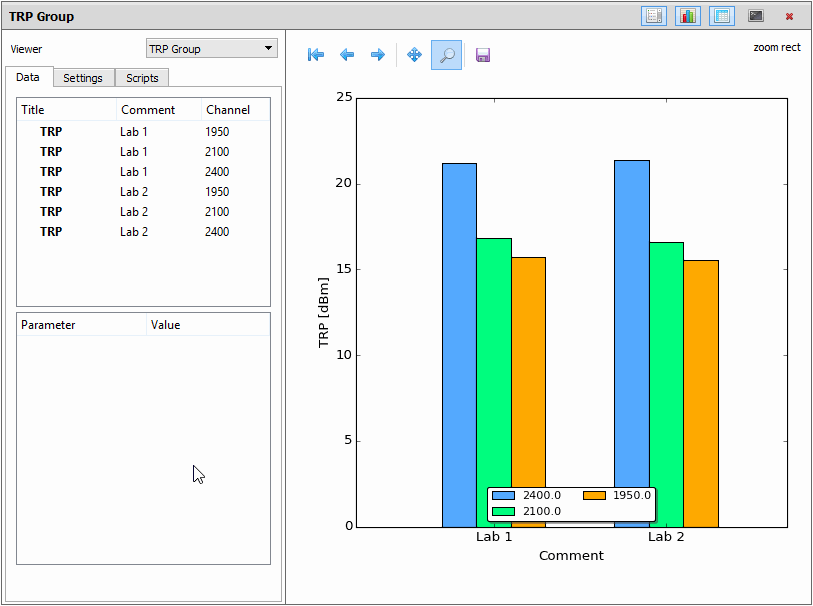
Task: Go forward to the next plot view
Action: (x=378, y=55)
